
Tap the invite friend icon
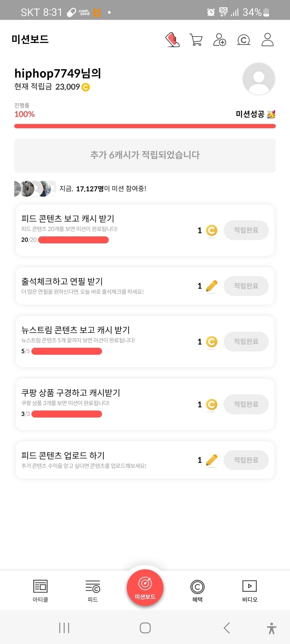[219, 40]
